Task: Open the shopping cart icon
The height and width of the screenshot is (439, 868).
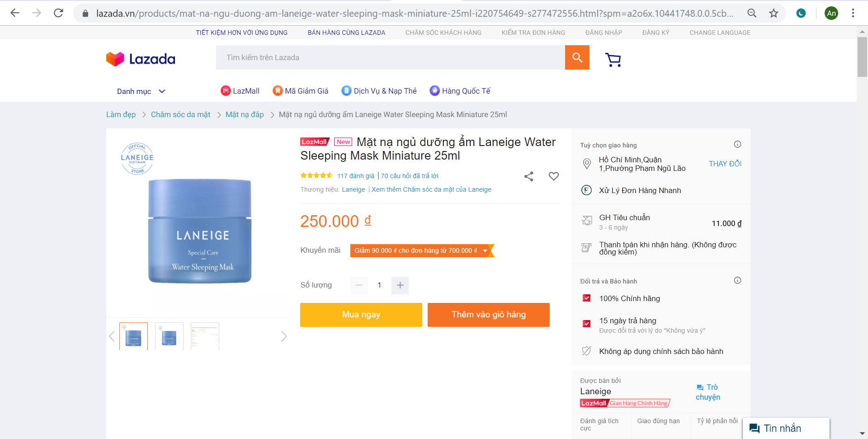Action: pyautogui.click(x=613, y=59)
